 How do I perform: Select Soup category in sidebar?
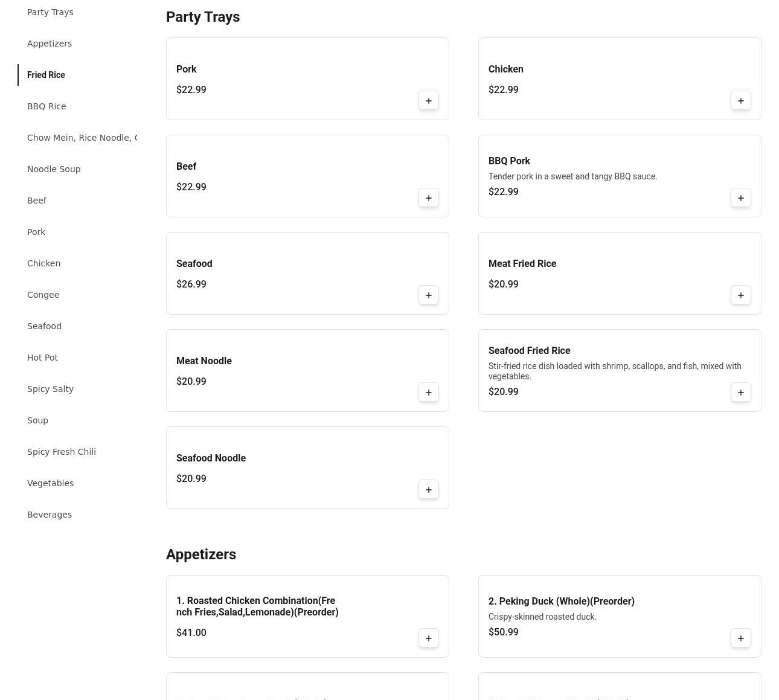coord(37,420)
